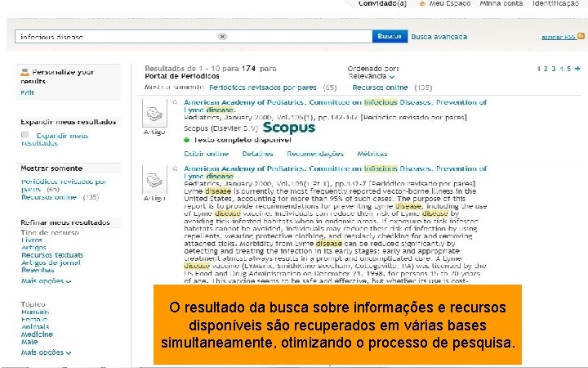Open Busca avançada link

pyautogui.click(x=439, y=37)
